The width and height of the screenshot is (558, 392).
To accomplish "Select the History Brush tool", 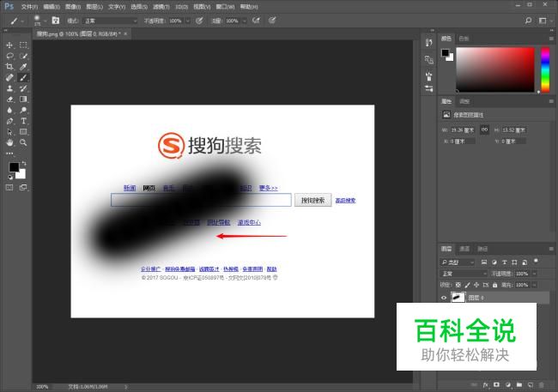I will [x=23, y=88].
